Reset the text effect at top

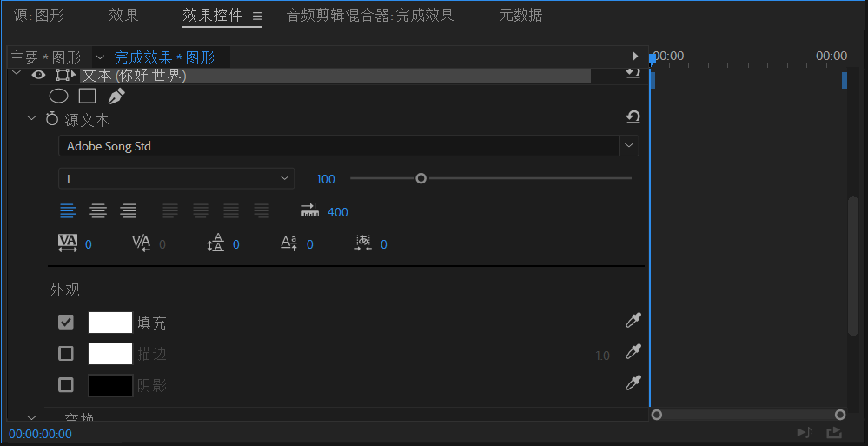633,72
